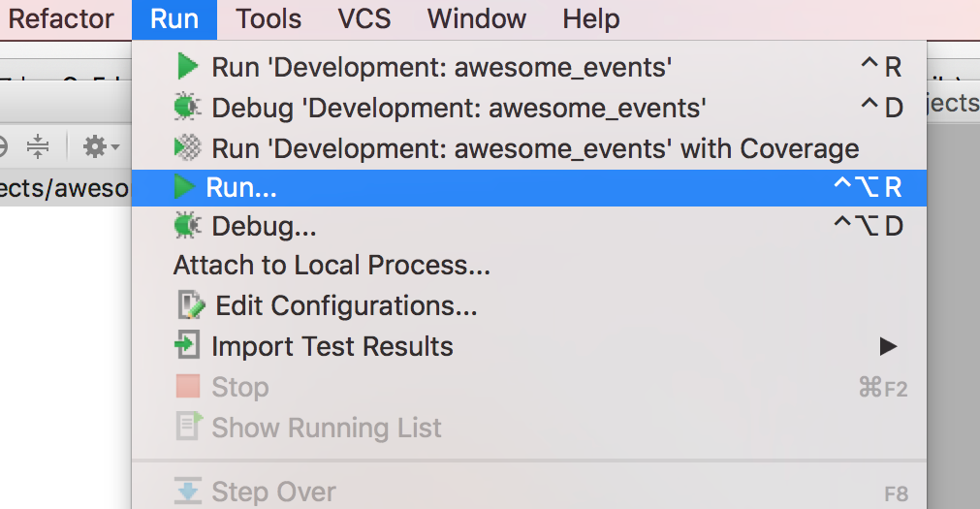
Task: Click the collapse all icon in the toolbar
Action: point(38,147)
